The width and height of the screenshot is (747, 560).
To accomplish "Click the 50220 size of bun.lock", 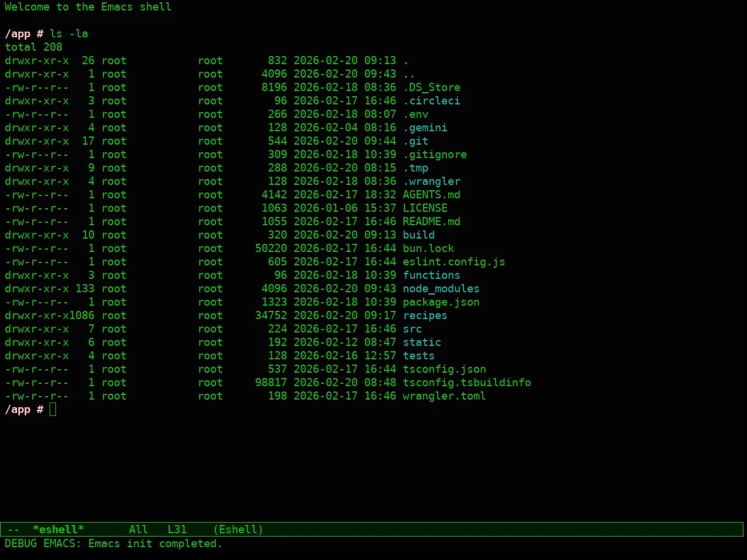I will point(271,249).
